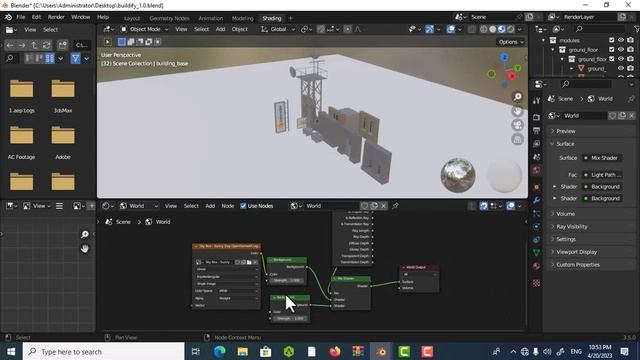Switch to Layout workspace tab

click(x=132, y=18)
